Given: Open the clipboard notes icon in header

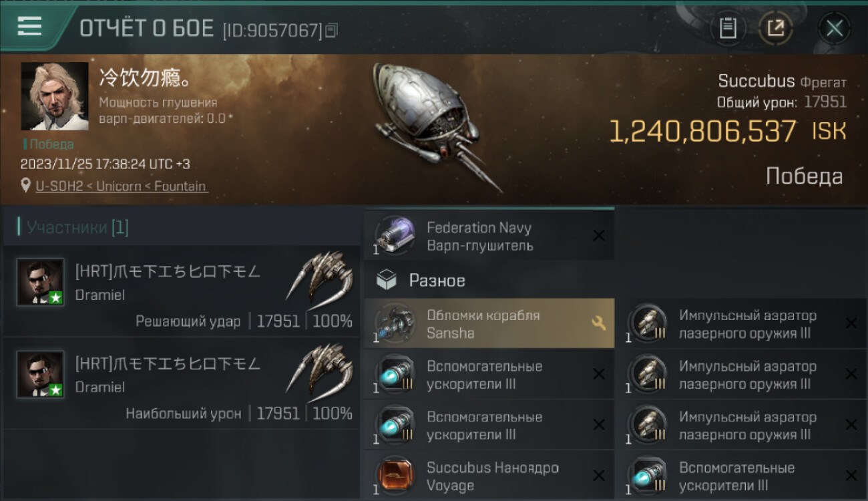Looking at the screenshot, I should tap(728, 28).
